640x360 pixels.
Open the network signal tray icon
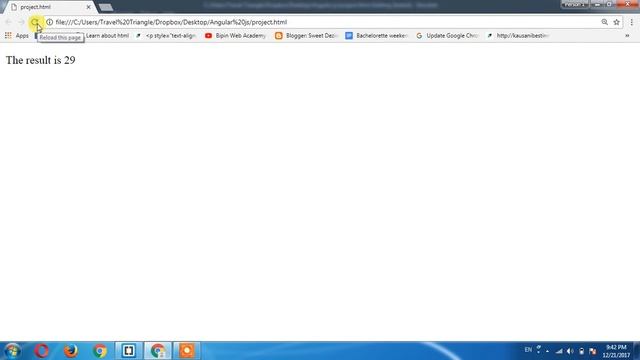click(x=559, y=351)
